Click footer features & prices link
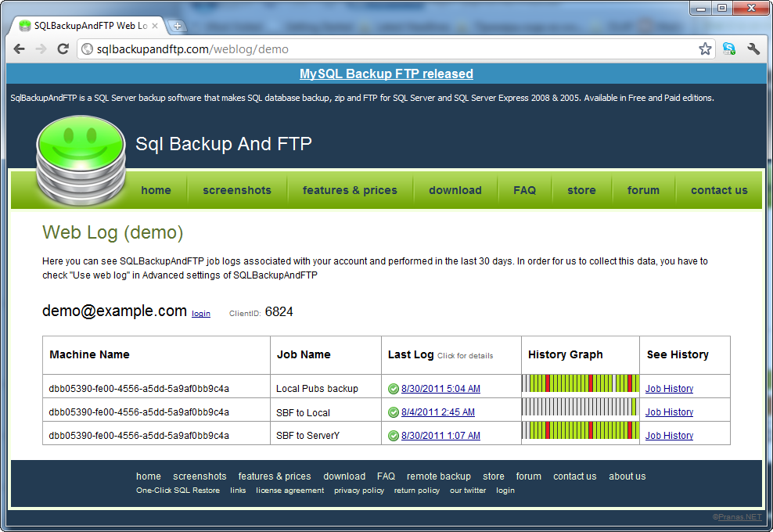 tap(275, 476)
